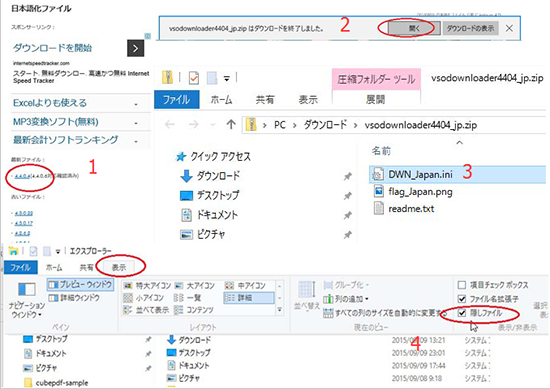Click PC in the address breadcrumb
This screenshot has height=389, width=550.
tap(280, 125)
